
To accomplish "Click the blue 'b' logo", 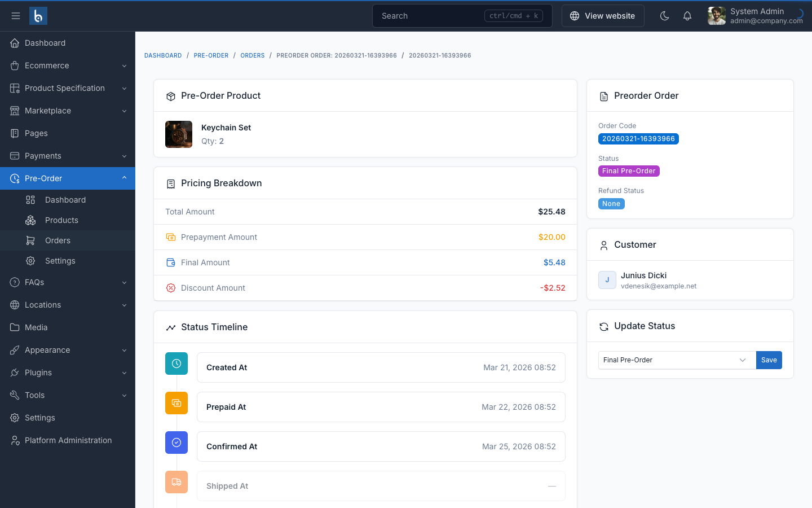I will (38, 16).
